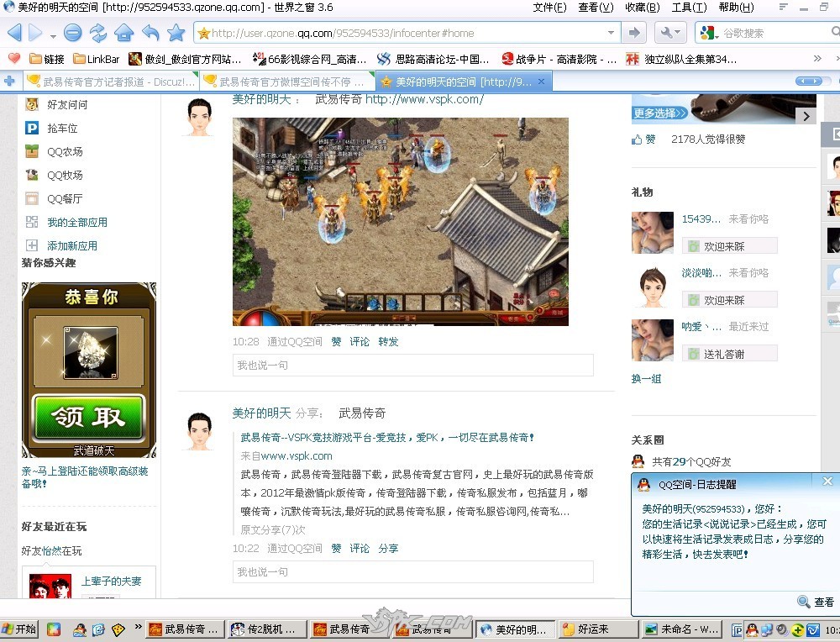The width and height of the screenshot is (840, 642).
Task: Open the 思路高清论坛 bookmark
Action: (433, 59)
